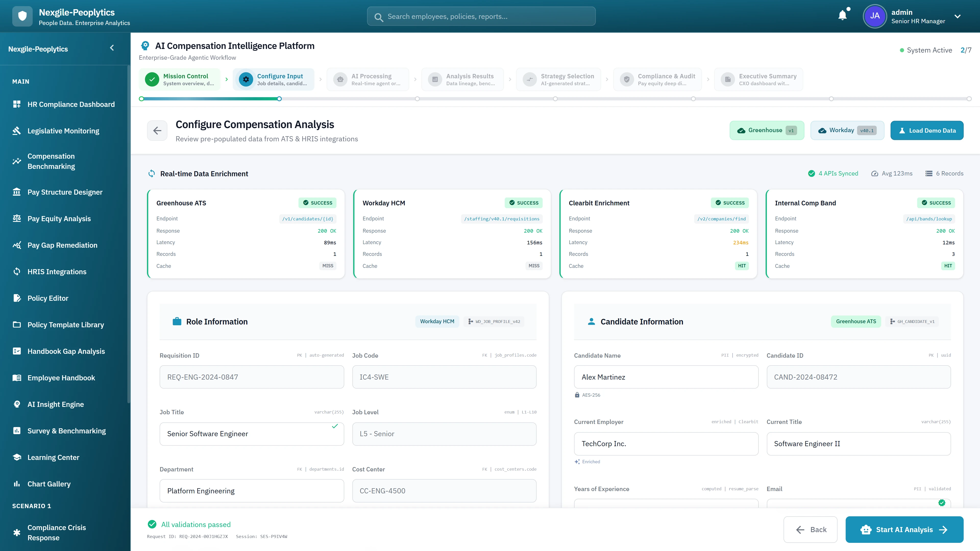Image resolution: width=980 pixels, height=551 pixels.
Task: Select Pay Equity Analysis in the sidebar
Action: coord(59,218)
